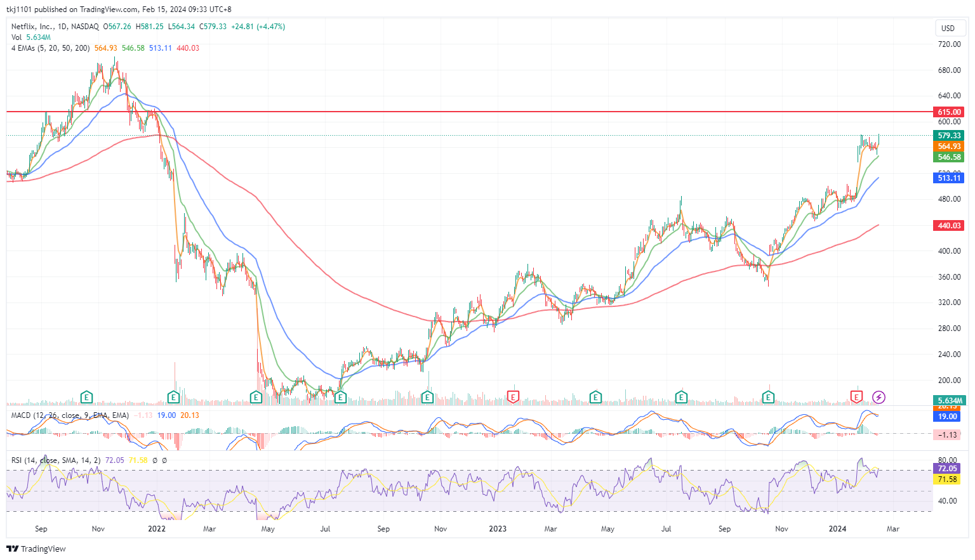
Task: Open the July 2023 earnings marker
Action: pyautogui.click(x=681, y=398)
